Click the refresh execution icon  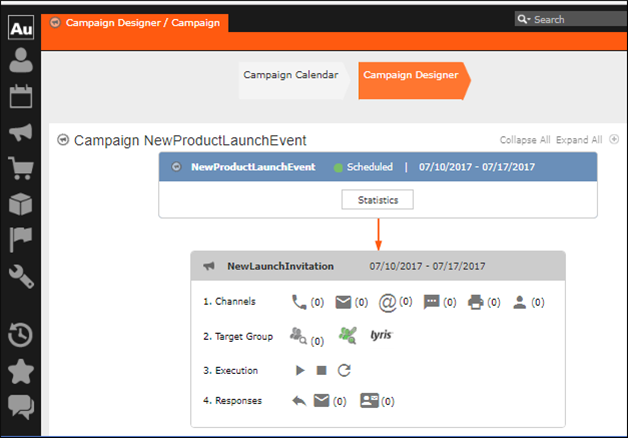[344, 370]
